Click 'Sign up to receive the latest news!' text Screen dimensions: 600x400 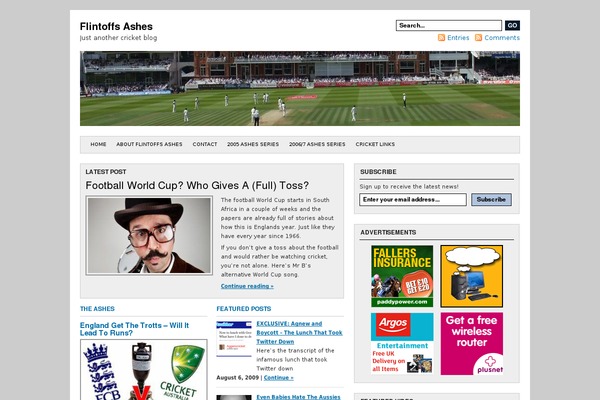(409, 186)
